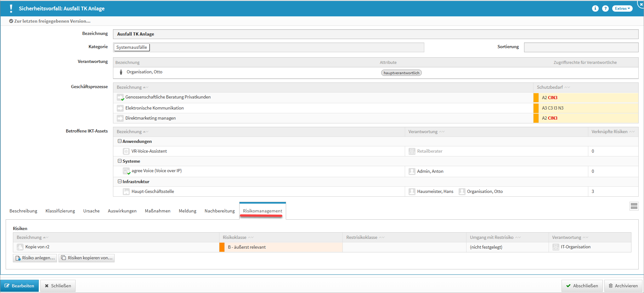The width and height of the screenshot is (644, 293).
Task: Click the Sortierung input field
Action: [x=581, y=47]
